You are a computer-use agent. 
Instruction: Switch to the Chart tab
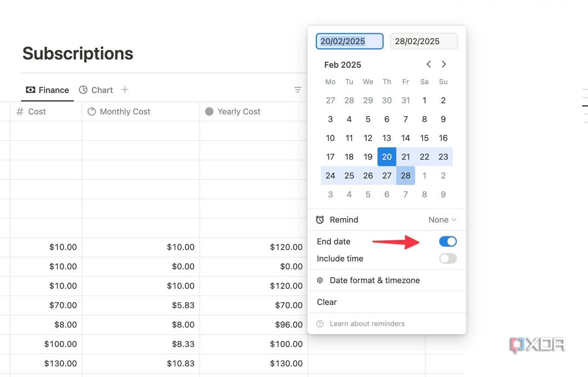[102, 90]
